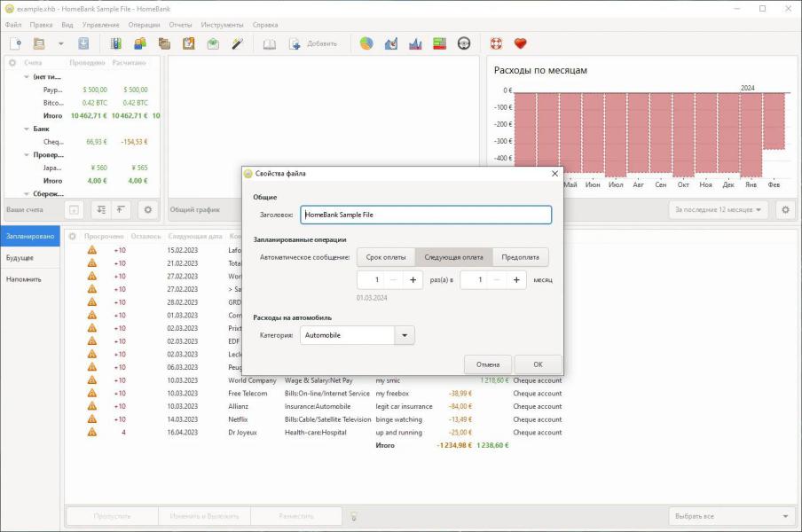Open the Категория Automobile dropdown arrow
802x532 pixels.
point(405,335)
